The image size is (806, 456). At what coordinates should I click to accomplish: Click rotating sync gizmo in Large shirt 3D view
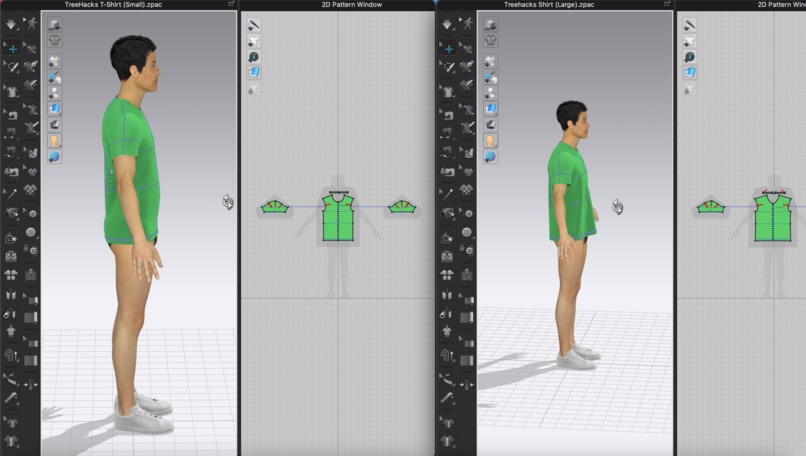[x=617, y=207]
